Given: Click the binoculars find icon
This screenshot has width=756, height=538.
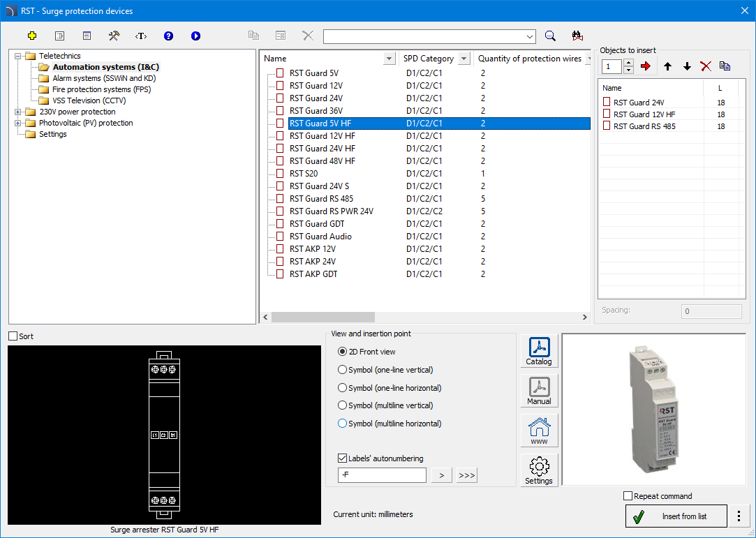Looking at the screenshot, I should [577, 36].
